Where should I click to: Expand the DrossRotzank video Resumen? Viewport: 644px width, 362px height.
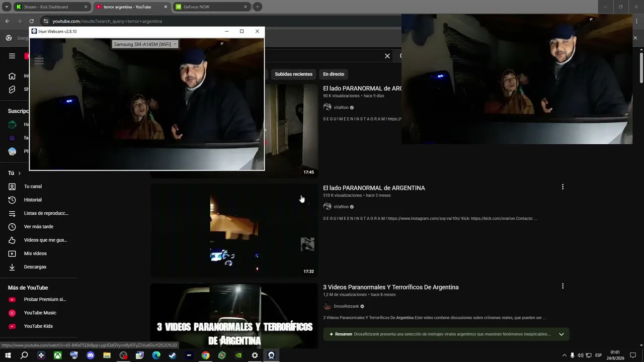tap(561, 334)
